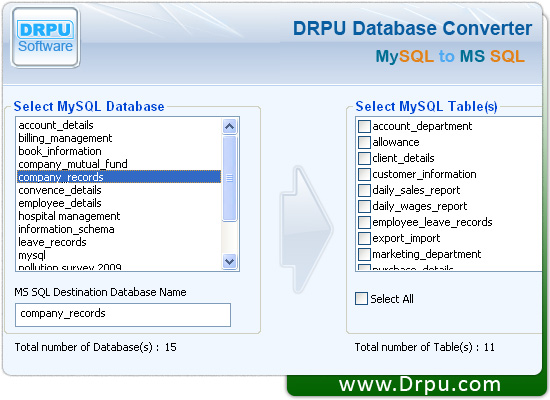The width and height of the screenshot is (550, 400).
Task: Select the highlighted company_records database
Action: pyautogui.click(x=119, y=177)
